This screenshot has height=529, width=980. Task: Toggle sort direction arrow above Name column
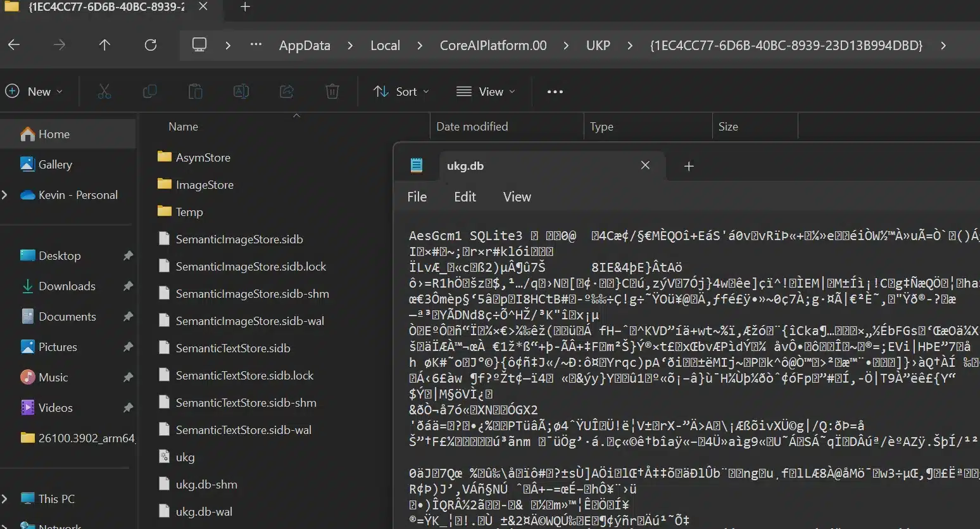tap(296, 117)
